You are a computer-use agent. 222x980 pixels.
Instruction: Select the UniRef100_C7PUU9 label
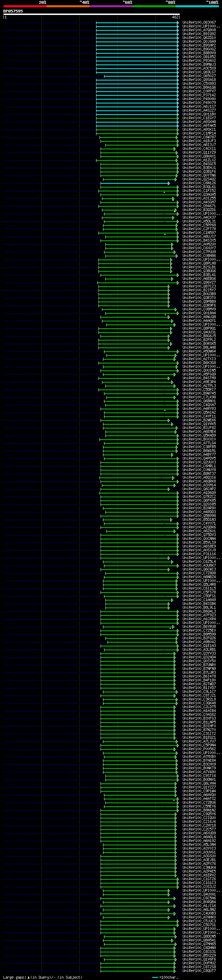(x=199, y=252)
